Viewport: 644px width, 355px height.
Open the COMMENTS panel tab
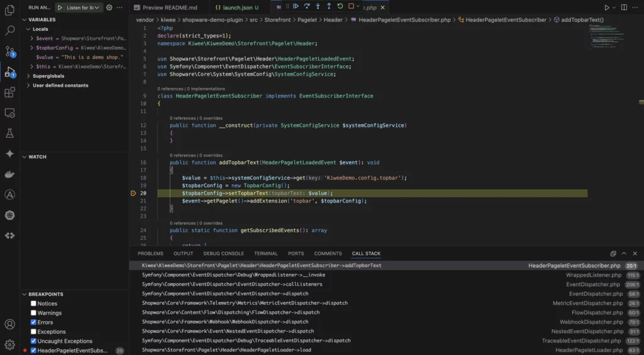click(x=328, y=254)
